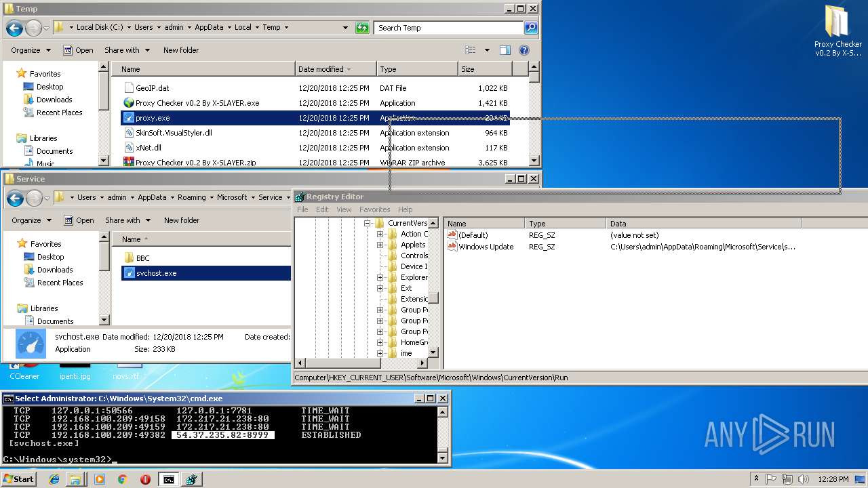
Task: Click Registry Editor taskbar button
Action: pyautogui.click(x=191, y=479)
